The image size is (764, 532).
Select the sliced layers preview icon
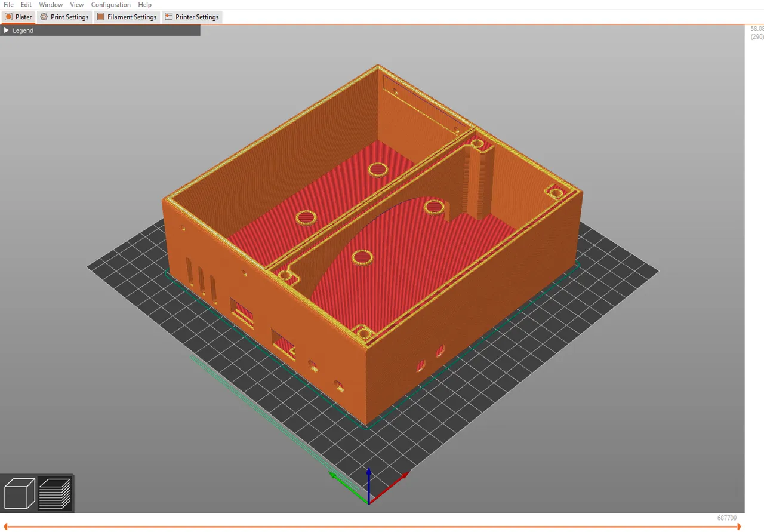[x=55, y=493]
